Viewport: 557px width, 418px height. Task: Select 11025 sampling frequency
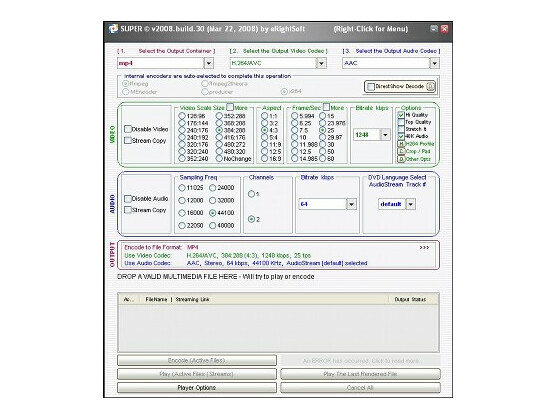pyautogui.click(x=182, y=188)
